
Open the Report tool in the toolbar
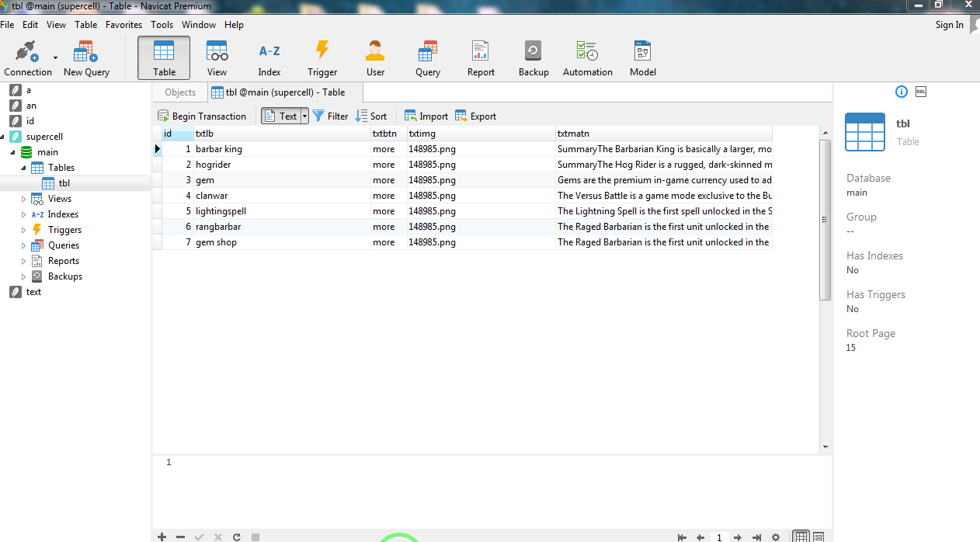(481, 58)
